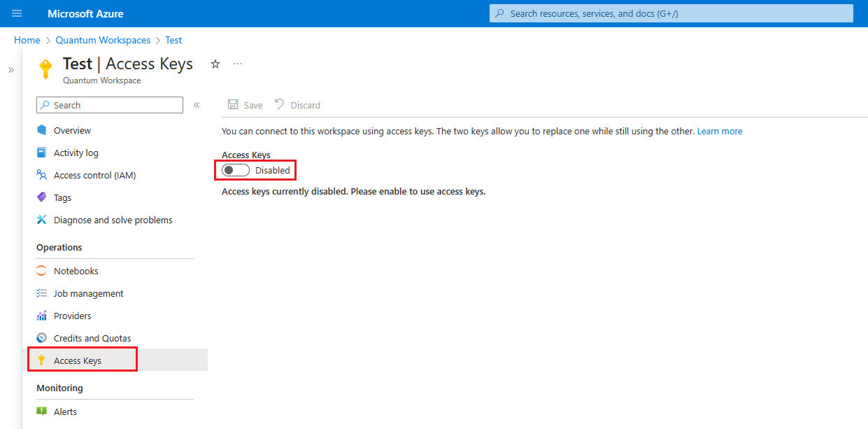The height and width of the screenshot is (429, 868).
Task: Open the Azure portal hamburger menu
Action: [16, 13]
